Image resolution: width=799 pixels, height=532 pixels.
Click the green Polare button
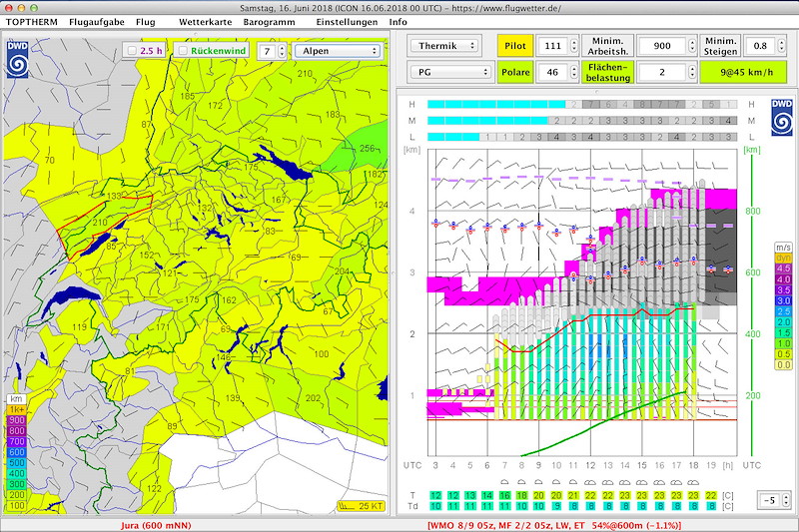(x=515, y=72)
